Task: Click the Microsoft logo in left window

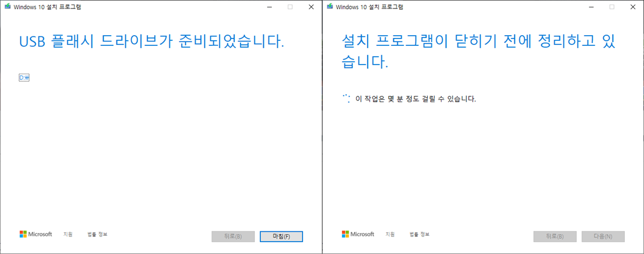Action: tap(36, 234)
